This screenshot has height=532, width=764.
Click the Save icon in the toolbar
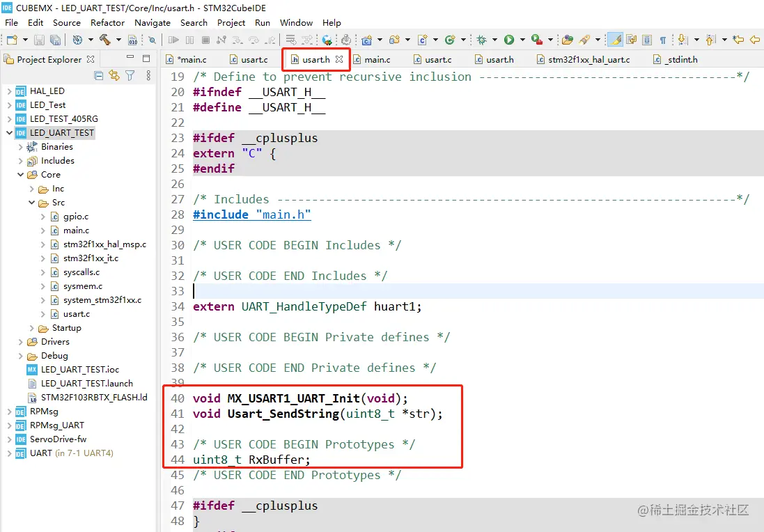click(40, 40)
